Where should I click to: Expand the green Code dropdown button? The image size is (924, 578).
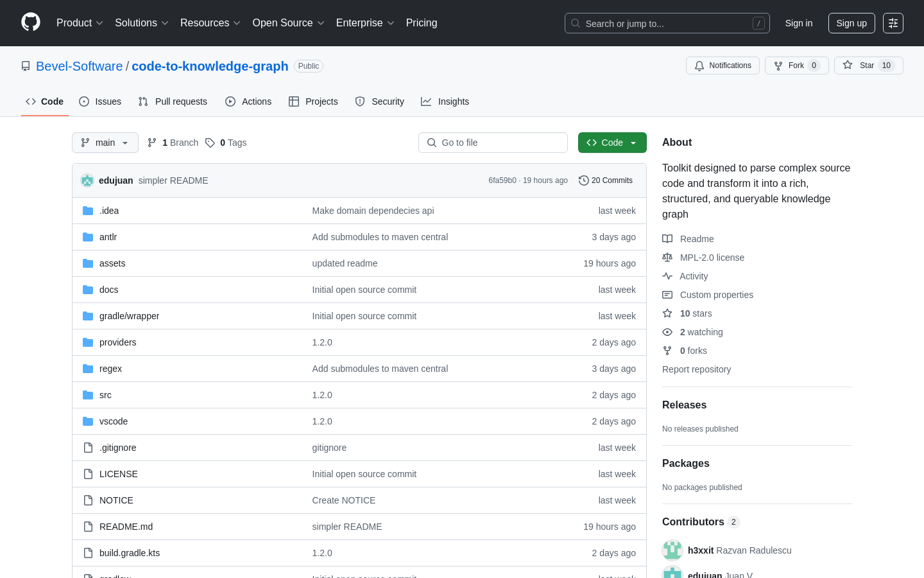612,143
